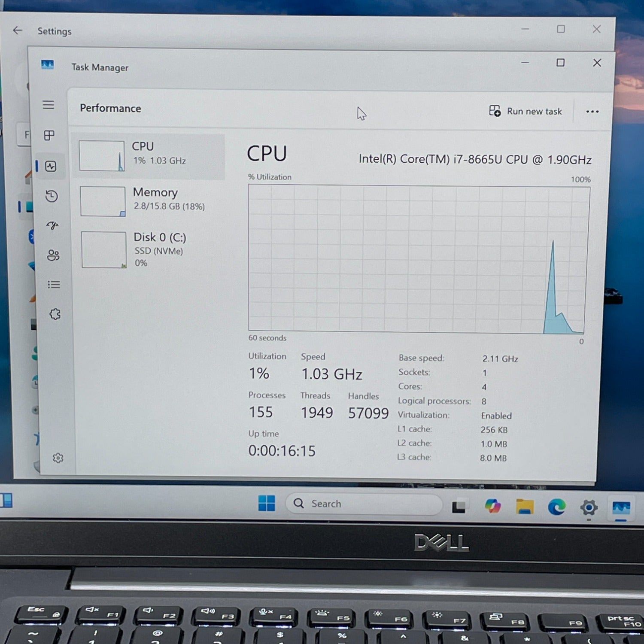
Task: Select Disk 0 (C:) performance item
Action: pyautogui.click(x=149, y=249)
